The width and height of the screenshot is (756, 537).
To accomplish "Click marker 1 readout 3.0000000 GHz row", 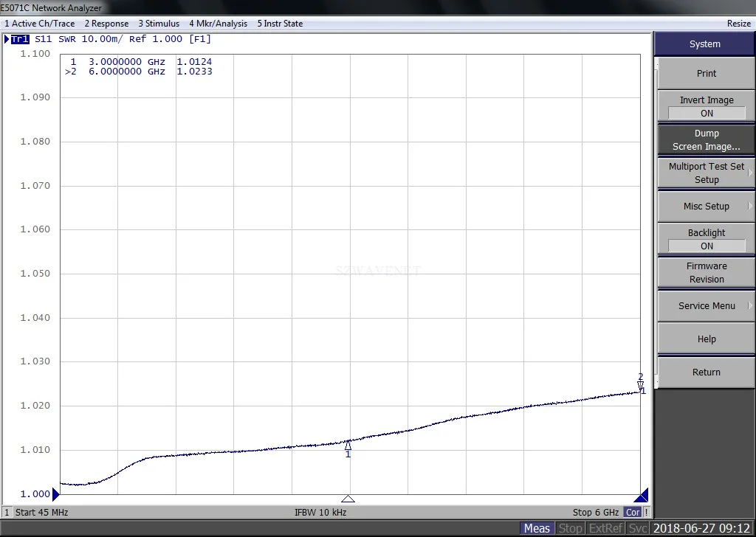I will (x=141, y=62).
